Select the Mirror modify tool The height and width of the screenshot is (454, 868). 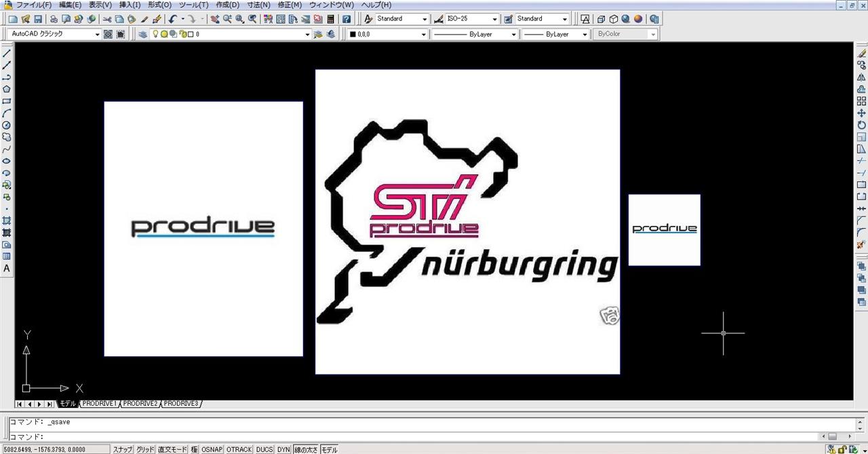(x=861, y=77)
